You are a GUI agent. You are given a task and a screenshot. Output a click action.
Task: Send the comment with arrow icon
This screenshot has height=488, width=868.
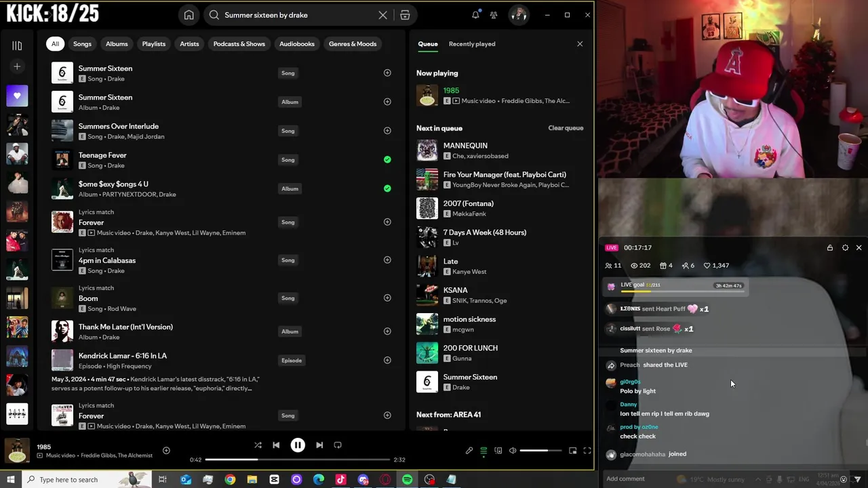857,479
